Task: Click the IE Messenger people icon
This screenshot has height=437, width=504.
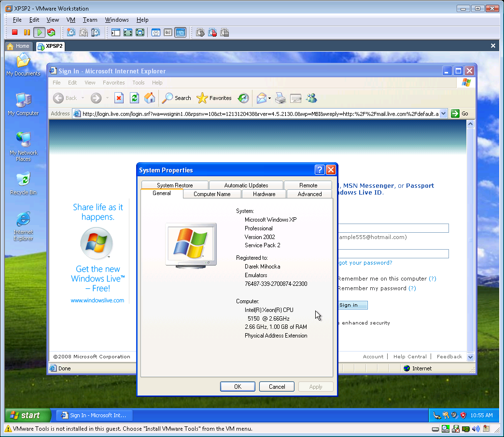Action: tap(311, 98)
